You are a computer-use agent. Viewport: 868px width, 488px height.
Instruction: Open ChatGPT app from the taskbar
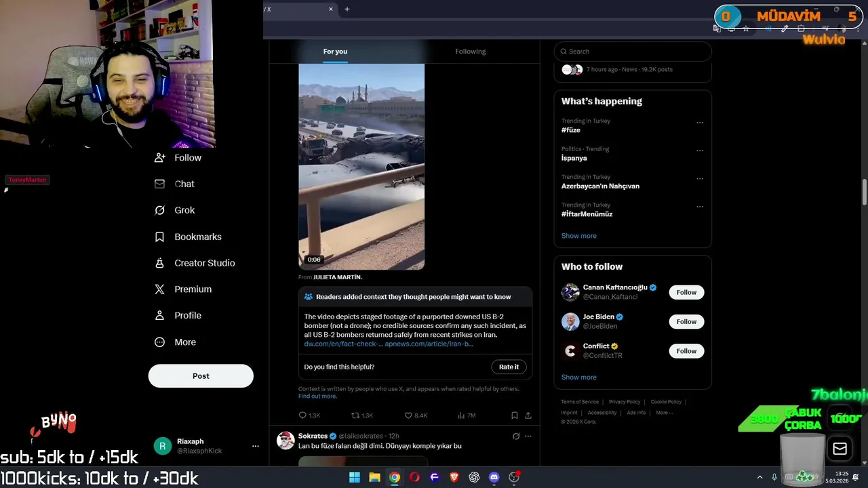click(x=474, y=477)
